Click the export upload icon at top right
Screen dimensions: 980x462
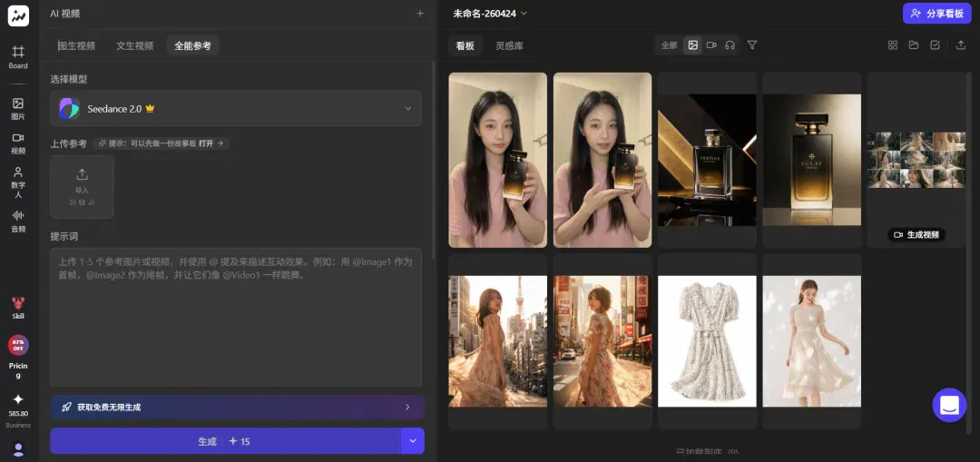[x=961, y=45]
